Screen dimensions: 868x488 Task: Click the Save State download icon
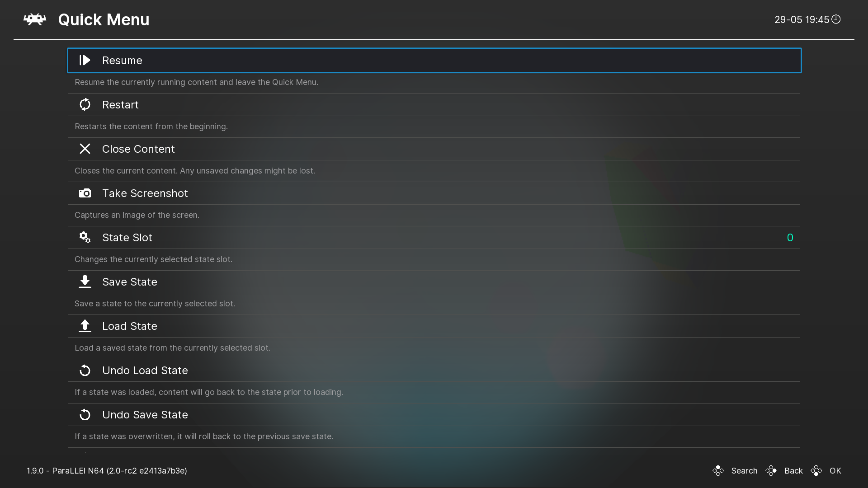click(x=85, y=281)
